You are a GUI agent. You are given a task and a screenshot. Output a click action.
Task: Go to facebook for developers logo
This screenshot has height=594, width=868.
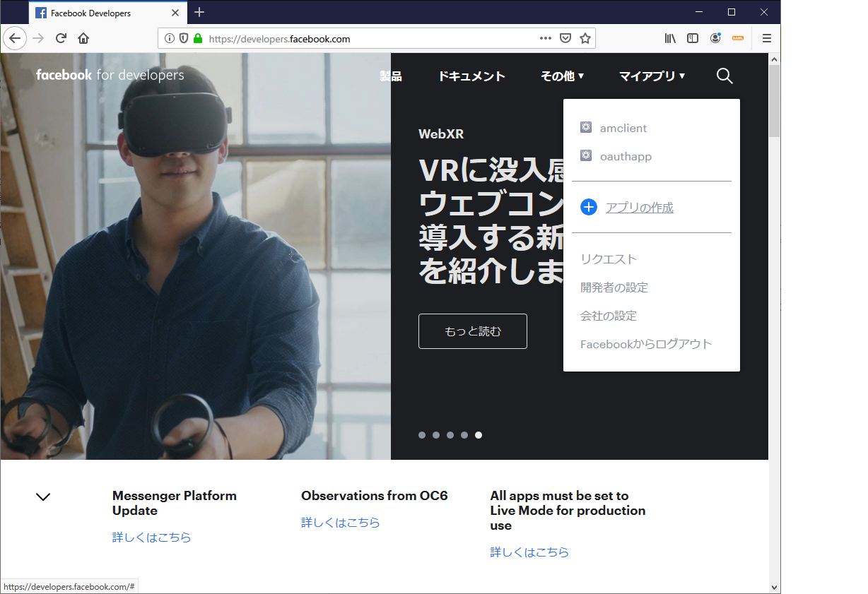click(110, 75)
